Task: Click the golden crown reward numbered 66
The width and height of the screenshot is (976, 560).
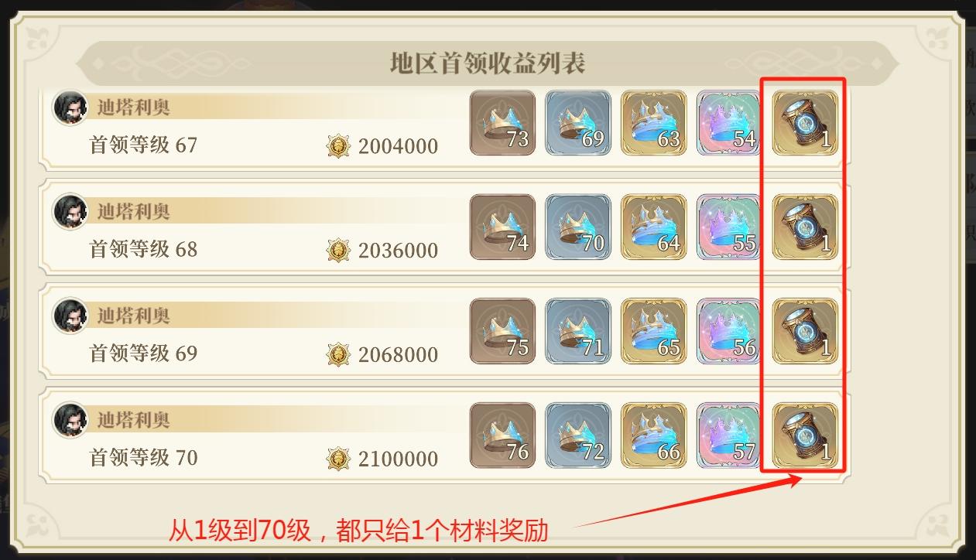Action: (653, 435)
